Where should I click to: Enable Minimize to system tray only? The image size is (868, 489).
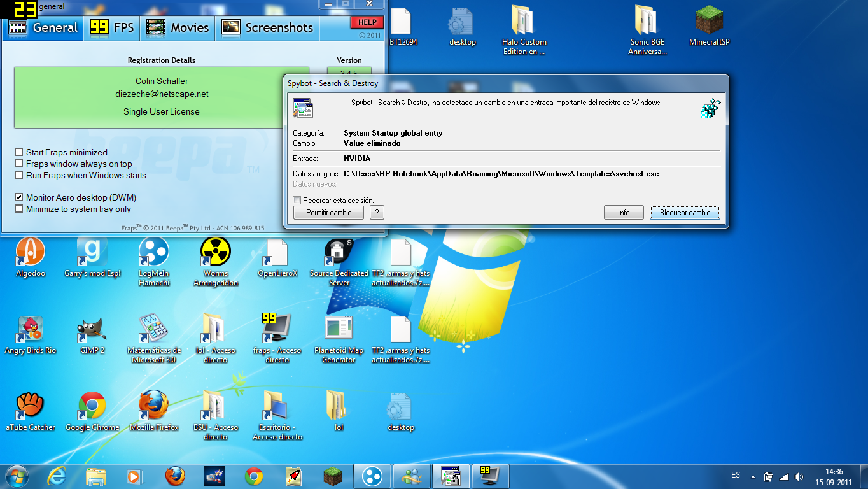(x=19, y=209)
